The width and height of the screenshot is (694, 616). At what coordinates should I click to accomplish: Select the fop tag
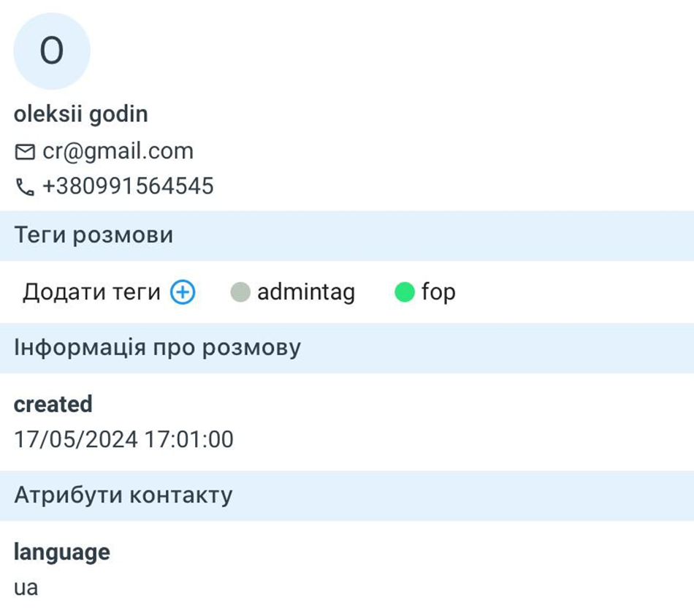[438, 292]
